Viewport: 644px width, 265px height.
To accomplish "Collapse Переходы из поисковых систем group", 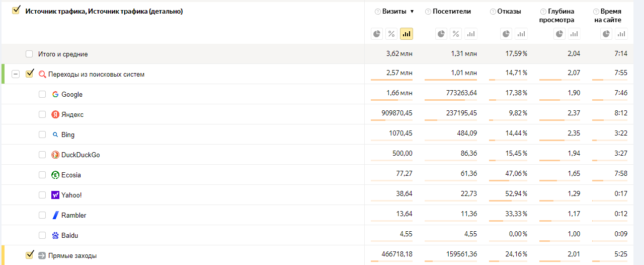I will pyautogui.click(x=16, y=74).
